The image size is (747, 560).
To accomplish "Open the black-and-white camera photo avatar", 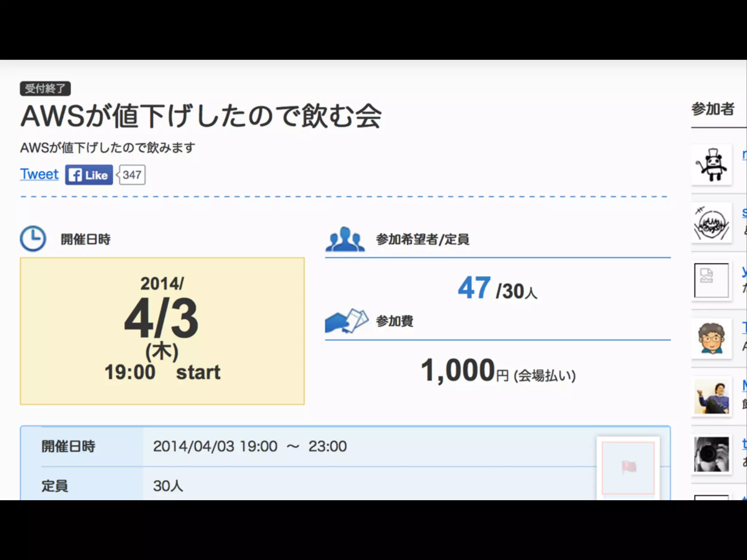I will pos(711,454).
